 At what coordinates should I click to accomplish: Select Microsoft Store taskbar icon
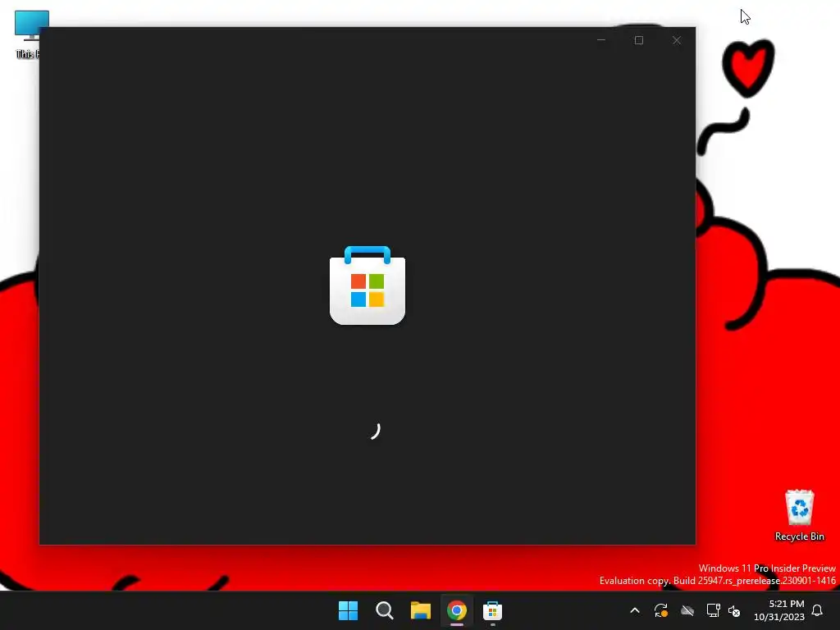(492, 610)
